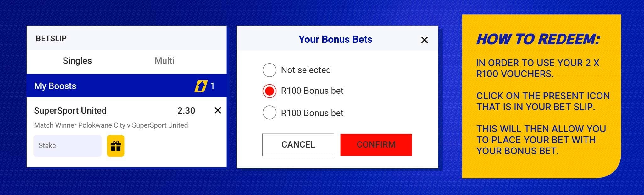Click the yellow boost arrow icon
Viewport: 644px width, 195px height.
[x=201, y=86]
